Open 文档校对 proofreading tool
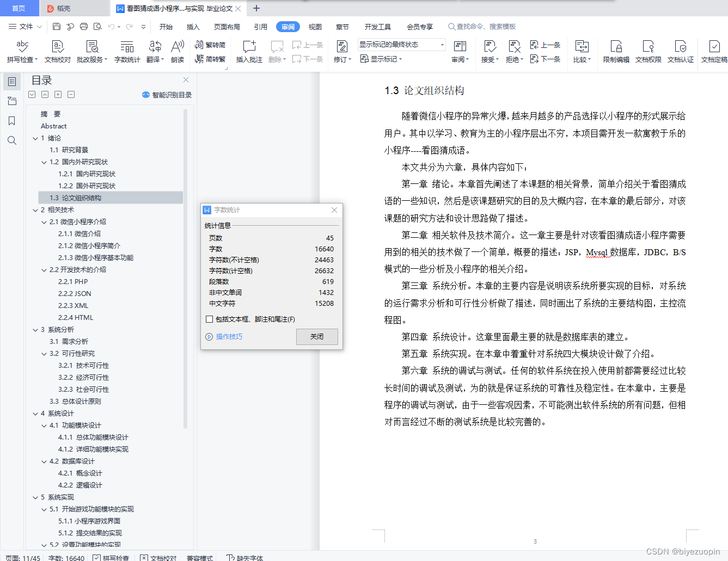Image resolution: width=728 pixels, height=561 pixels. tap(58, 52)
